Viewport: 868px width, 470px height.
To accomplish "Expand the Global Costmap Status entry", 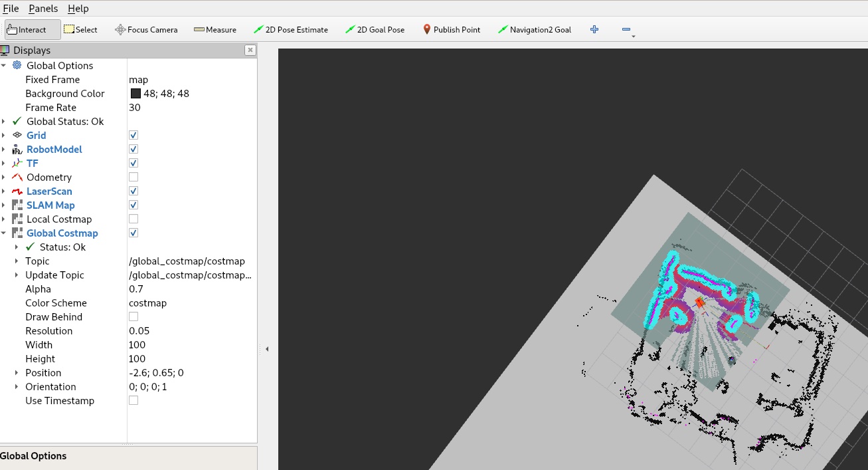I will tap(17, 247).
